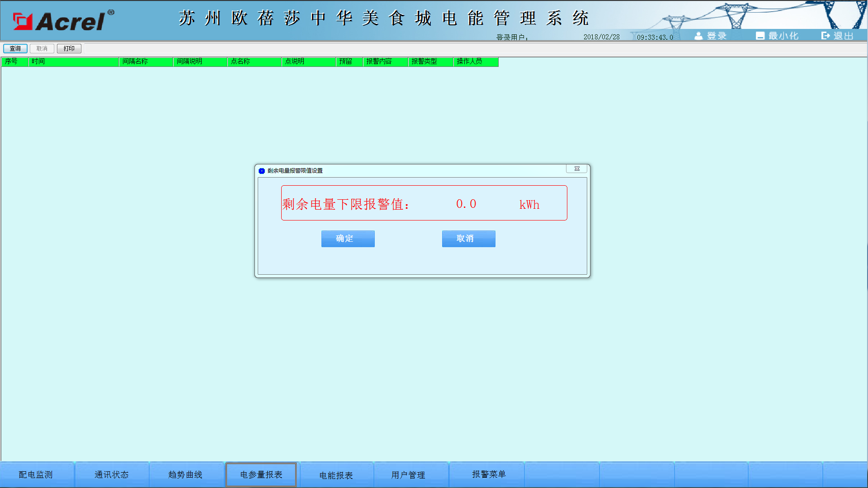The width and height of the screenshot is (868, 488).
Task: Open the 趋势曲线 tab
Action: pos(185,474)
